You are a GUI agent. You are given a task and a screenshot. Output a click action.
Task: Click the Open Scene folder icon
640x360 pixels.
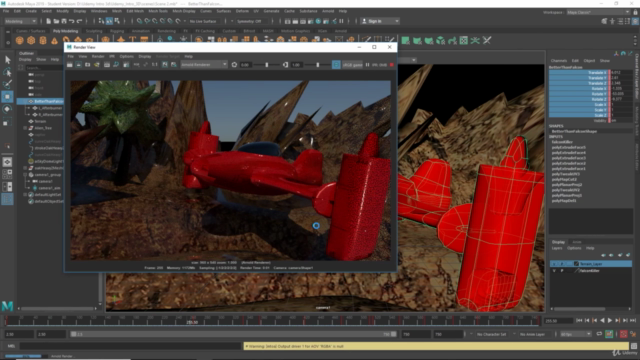tap(56, 21)
